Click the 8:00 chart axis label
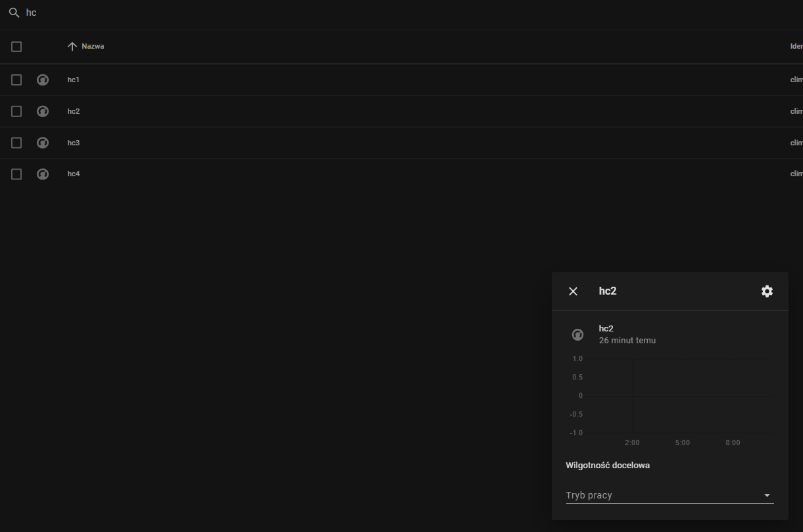The height and width of the screenshot is (532, 803). click(x=733, y=443)
